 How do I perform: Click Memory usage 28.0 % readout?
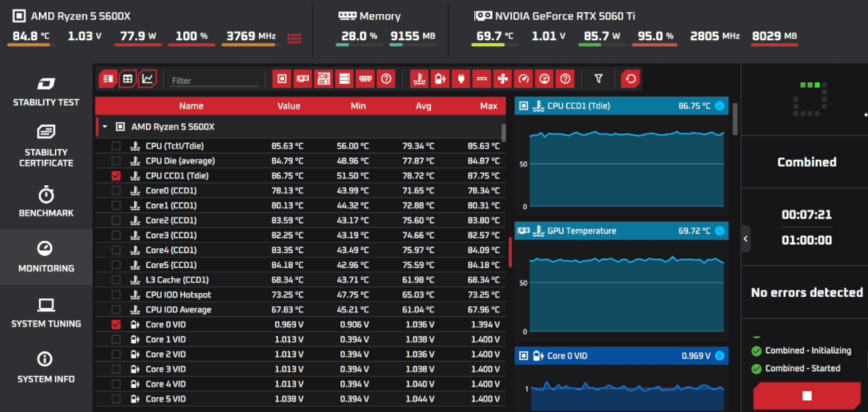[x=359, y=36]
